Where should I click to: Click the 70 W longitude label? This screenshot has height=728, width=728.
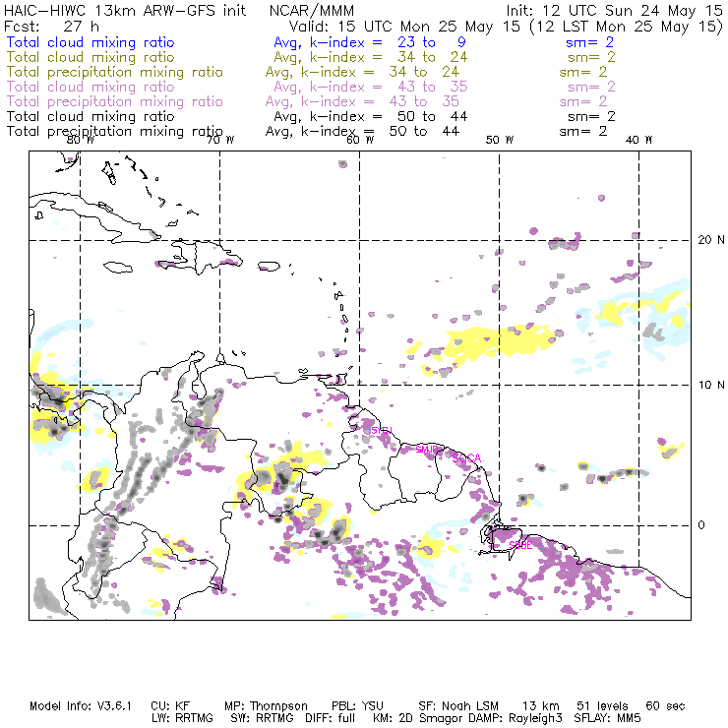coord(220,140)
